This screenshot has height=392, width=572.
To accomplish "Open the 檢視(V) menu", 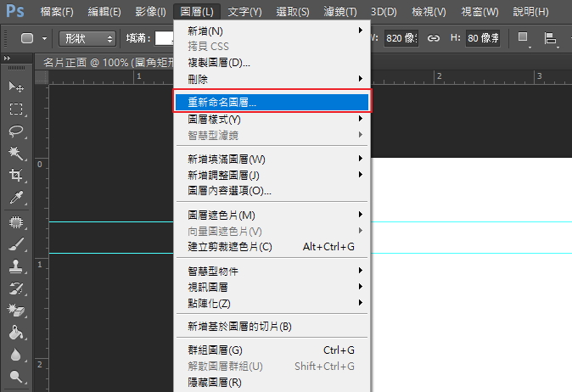I will [429, 12].
